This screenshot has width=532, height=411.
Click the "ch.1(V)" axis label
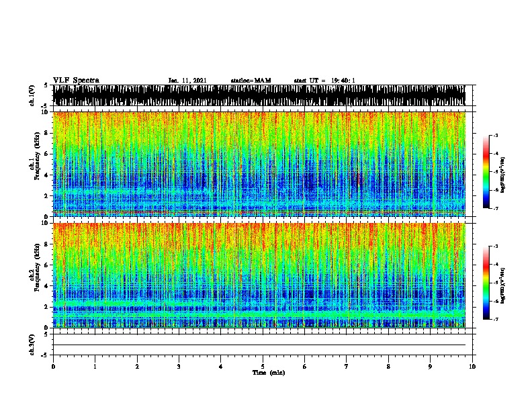point(32,95)
